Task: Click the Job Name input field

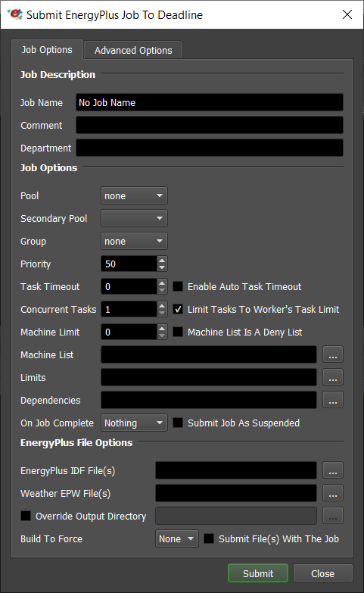Action: (210, 102)
